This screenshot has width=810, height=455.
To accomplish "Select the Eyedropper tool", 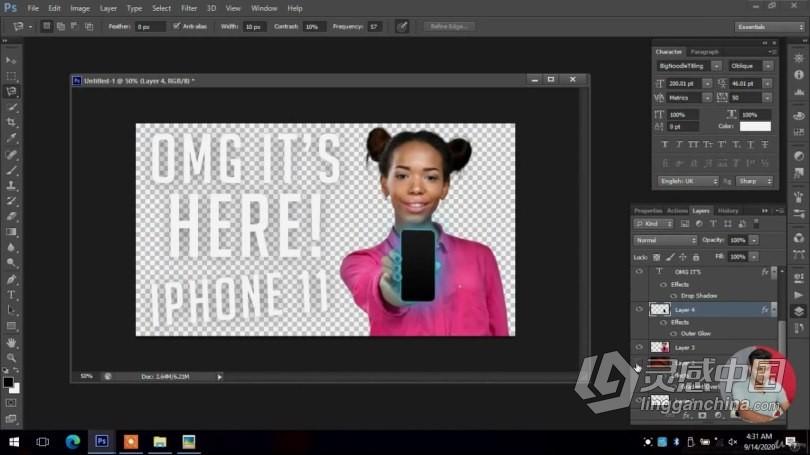I will point(11,138).
